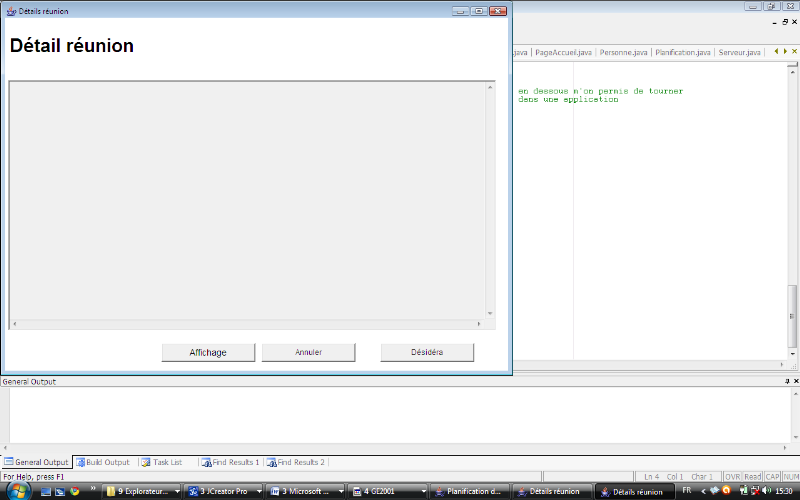Viewport: 800px width, 500px height.
Task: Click the volume speaker tray icon
Action: tap(766, 491)
